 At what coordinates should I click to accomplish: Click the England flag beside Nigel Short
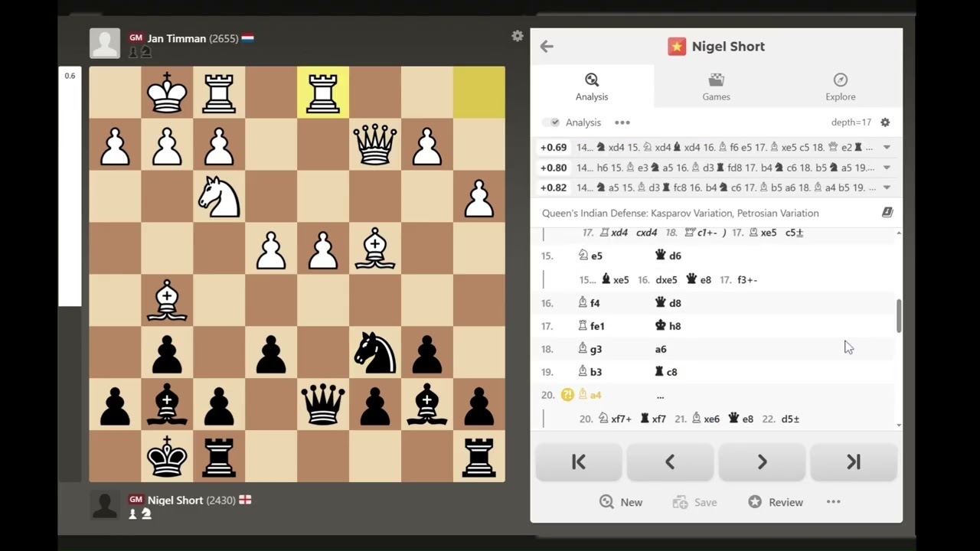click(x=245, y=500)
